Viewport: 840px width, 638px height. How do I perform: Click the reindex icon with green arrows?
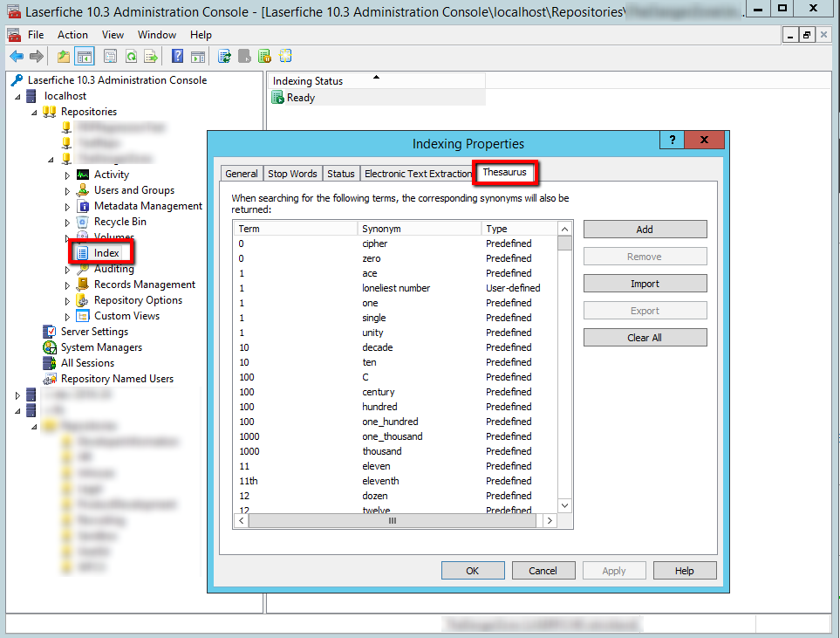(x=224, y=56)
